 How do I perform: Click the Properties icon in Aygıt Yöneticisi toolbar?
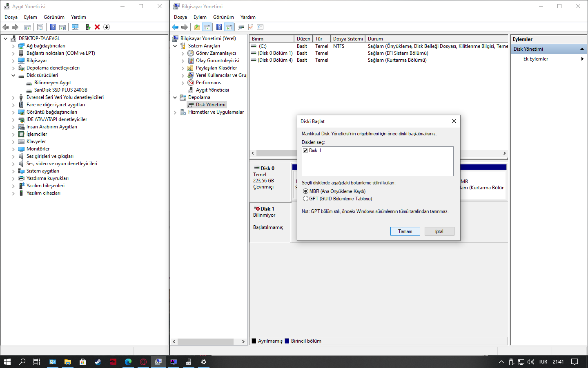pos(40,27)
